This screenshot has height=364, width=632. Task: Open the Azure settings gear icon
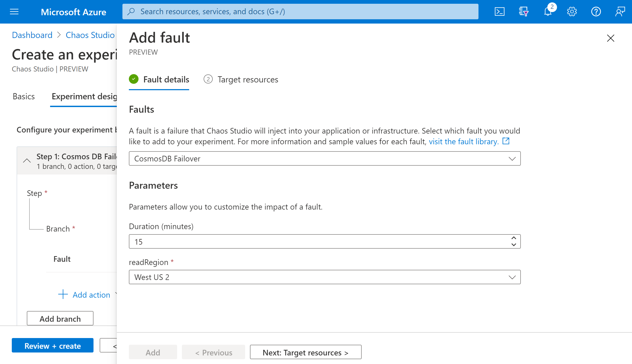click(x=572, y=12)
